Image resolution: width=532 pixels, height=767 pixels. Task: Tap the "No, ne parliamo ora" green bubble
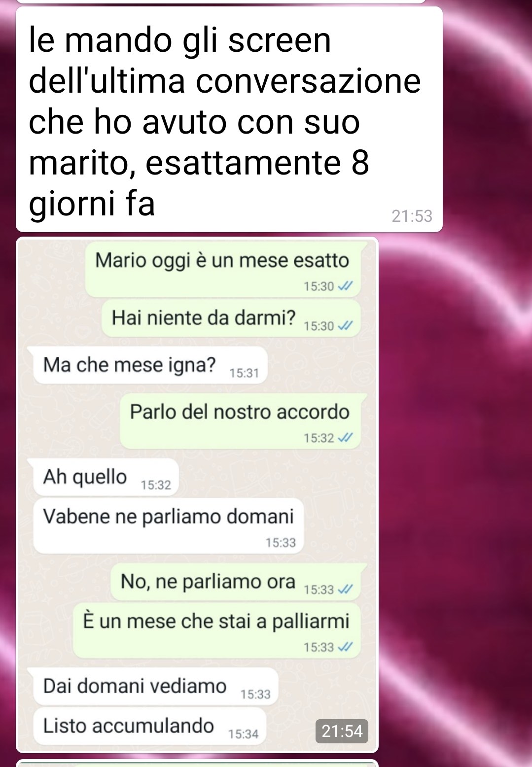236,582
